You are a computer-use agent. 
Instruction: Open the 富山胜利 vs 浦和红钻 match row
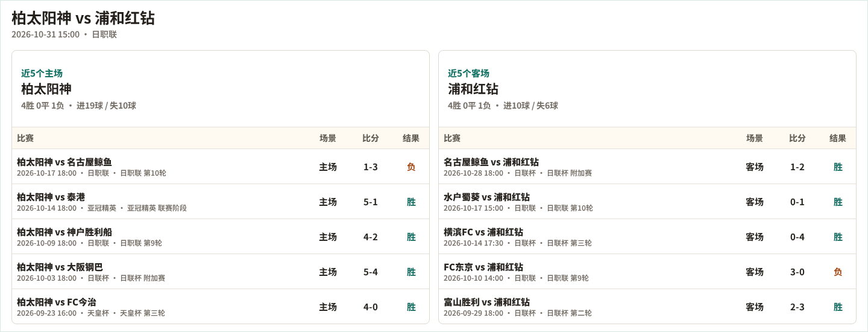(x=647, y=307)
